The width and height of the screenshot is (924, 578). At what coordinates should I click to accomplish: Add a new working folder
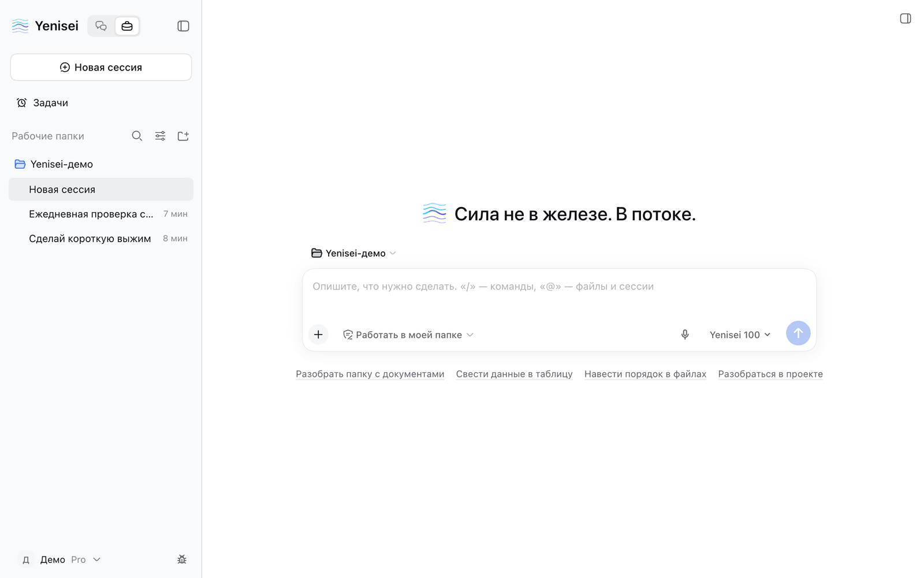click(183, 136)
